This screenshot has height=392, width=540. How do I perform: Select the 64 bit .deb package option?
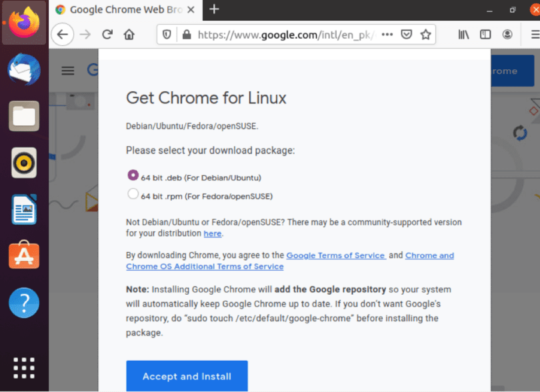[133, 175]
